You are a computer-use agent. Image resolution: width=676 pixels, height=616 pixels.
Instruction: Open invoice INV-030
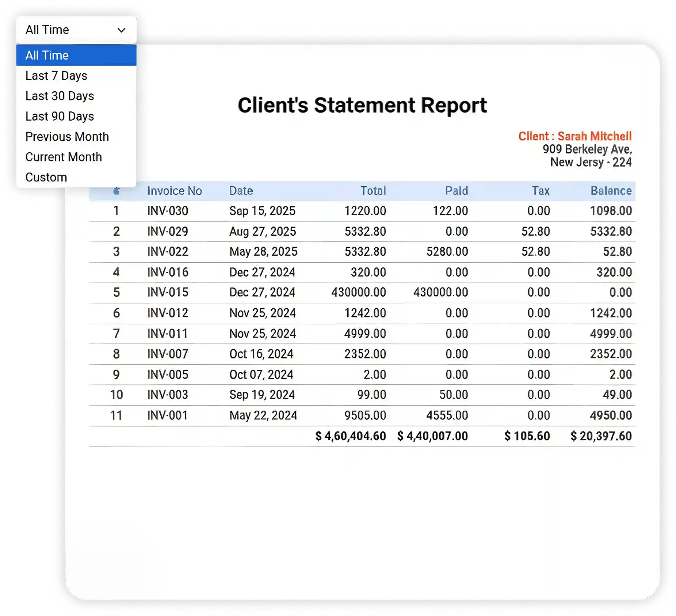[168, 211]
